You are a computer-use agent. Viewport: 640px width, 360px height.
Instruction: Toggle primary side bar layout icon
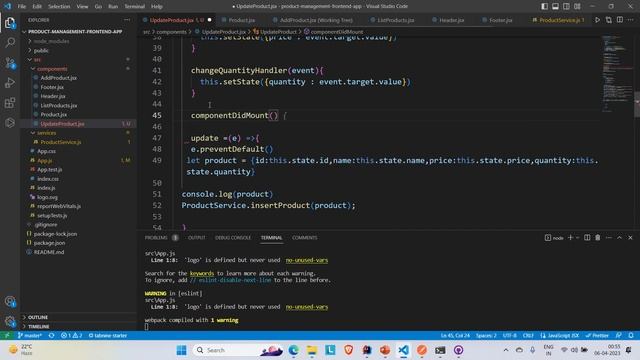544,6
